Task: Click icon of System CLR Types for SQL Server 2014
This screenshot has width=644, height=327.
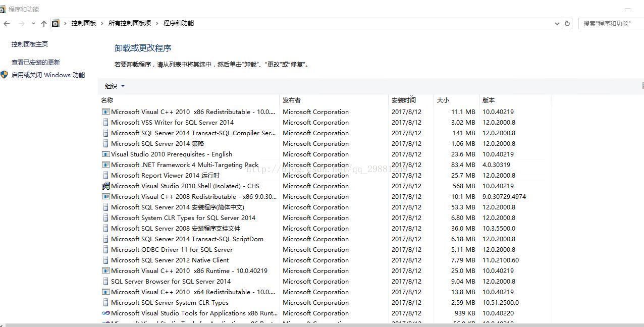Action: click(106, 218)
